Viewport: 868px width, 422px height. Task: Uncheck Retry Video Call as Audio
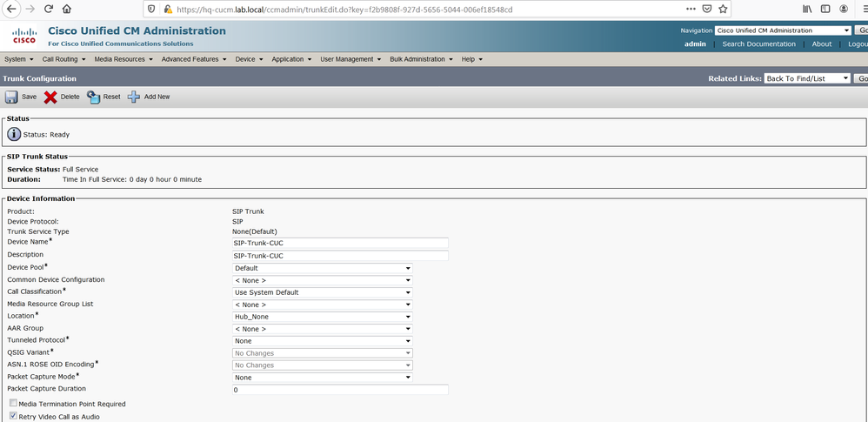coord(13,416)
